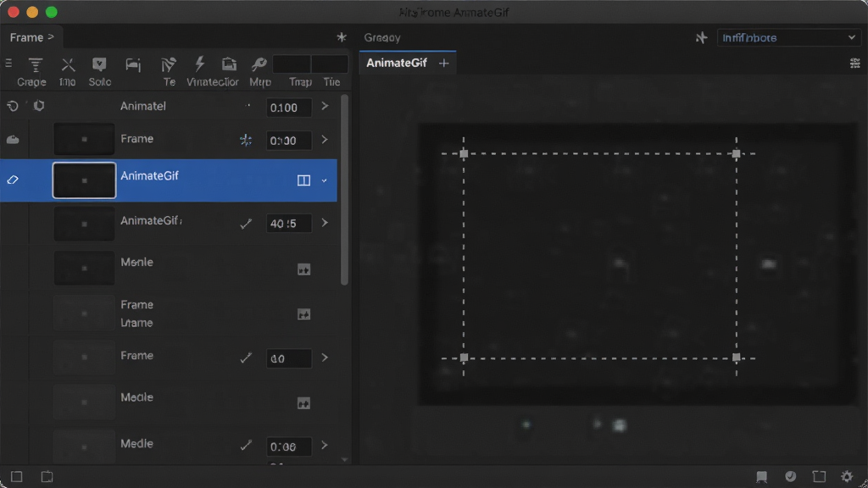Switch to the AnimateGif tab
The height and width of the screenshot is (488, 868).
[397, 63]
